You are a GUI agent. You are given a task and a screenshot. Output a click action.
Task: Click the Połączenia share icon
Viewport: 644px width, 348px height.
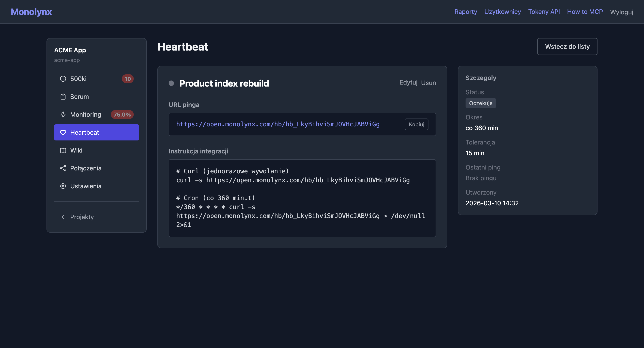63,168
